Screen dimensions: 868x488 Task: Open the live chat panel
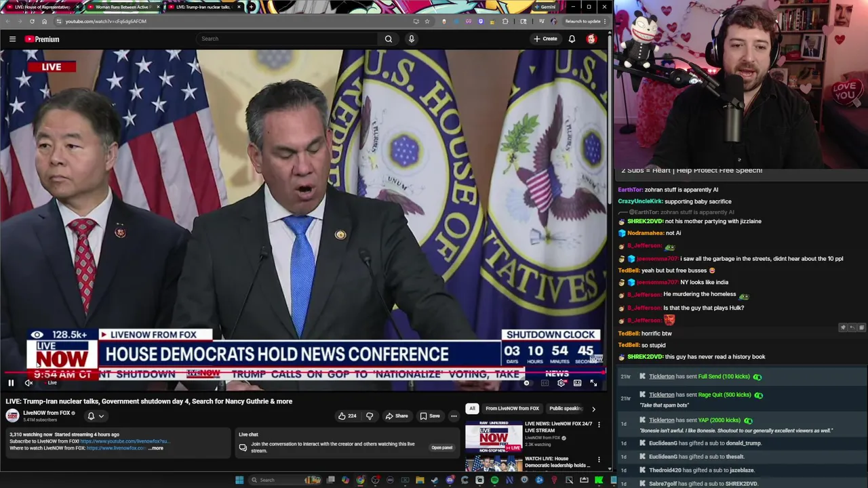(x=441, y=447)
